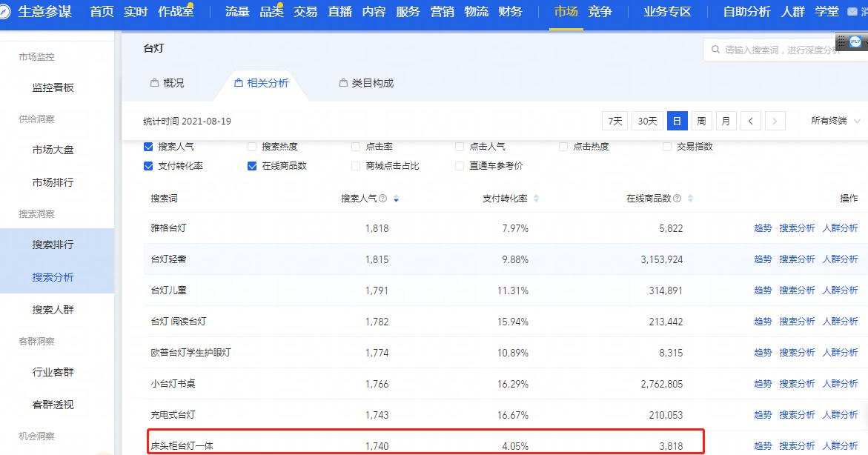Image resolution: width=868 pixels, height=455 pixels.
Task: Enable the 交易指数 checkbox
Action: 669,146
